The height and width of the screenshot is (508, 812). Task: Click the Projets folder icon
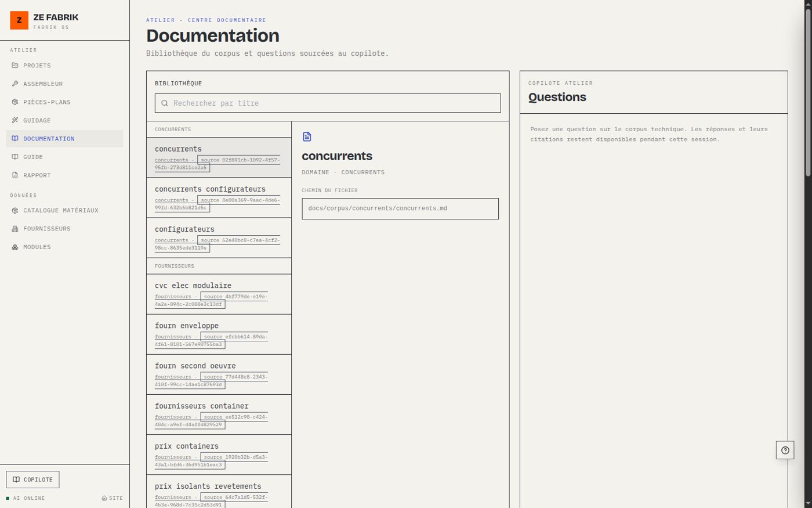(15, 66)
